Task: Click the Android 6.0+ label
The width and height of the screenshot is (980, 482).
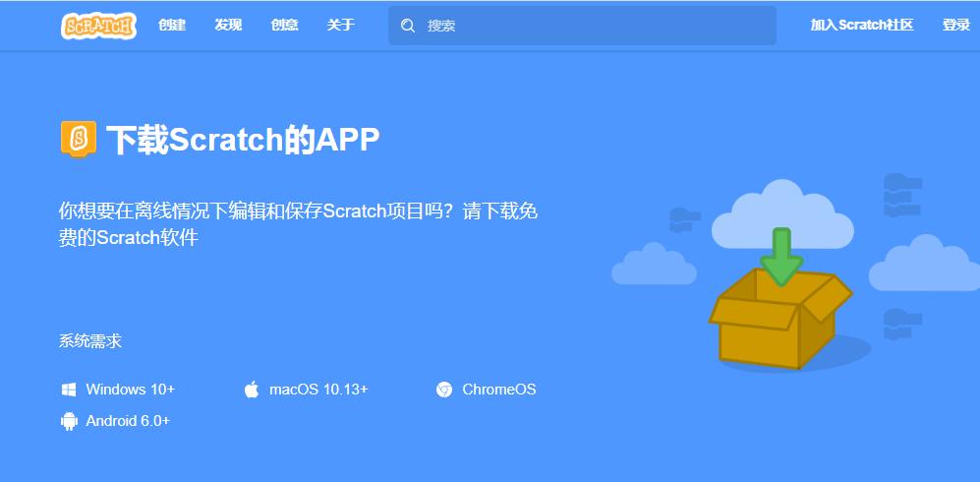Action: point(128,421)
